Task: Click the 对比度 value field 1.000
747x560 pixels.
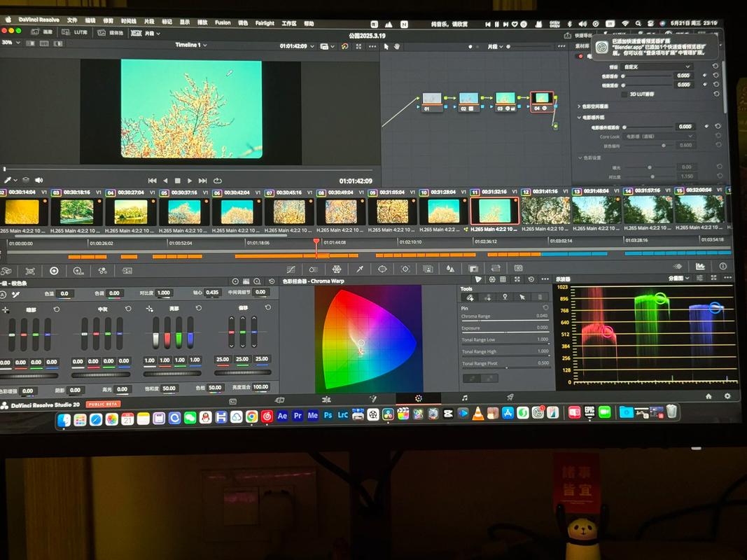Action: click(x=163, y=293)
